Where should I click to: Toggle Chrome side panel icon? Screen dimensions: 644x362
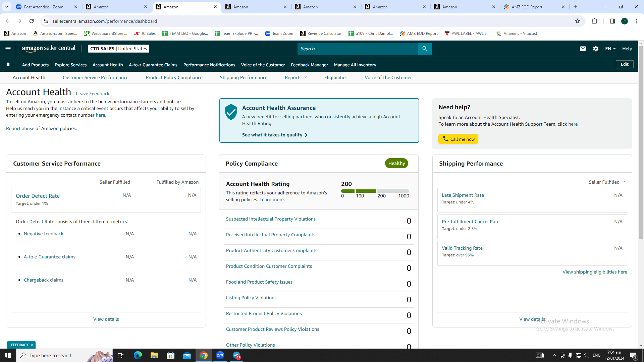[x=612, y=21]
